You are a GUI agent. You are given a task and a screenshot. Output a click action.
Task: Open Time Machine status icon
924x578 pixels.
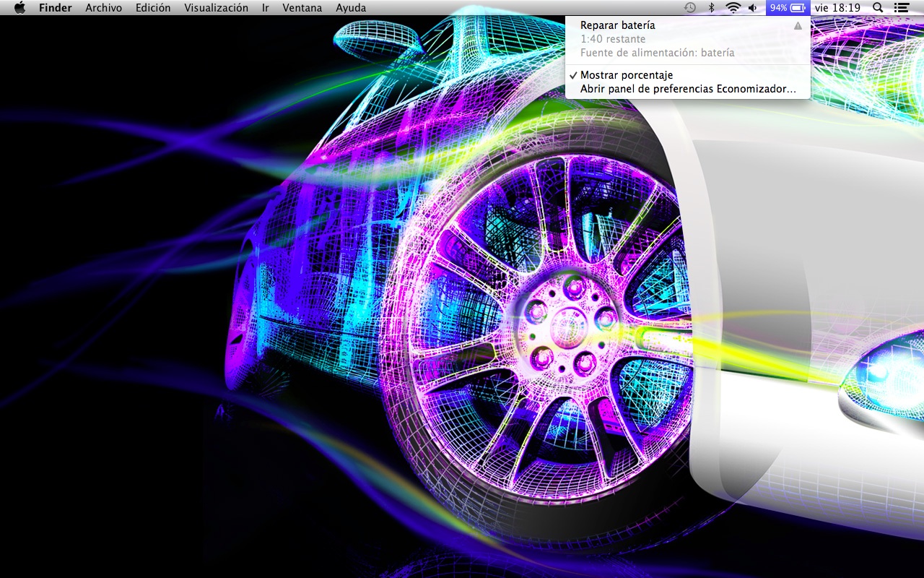690,8
